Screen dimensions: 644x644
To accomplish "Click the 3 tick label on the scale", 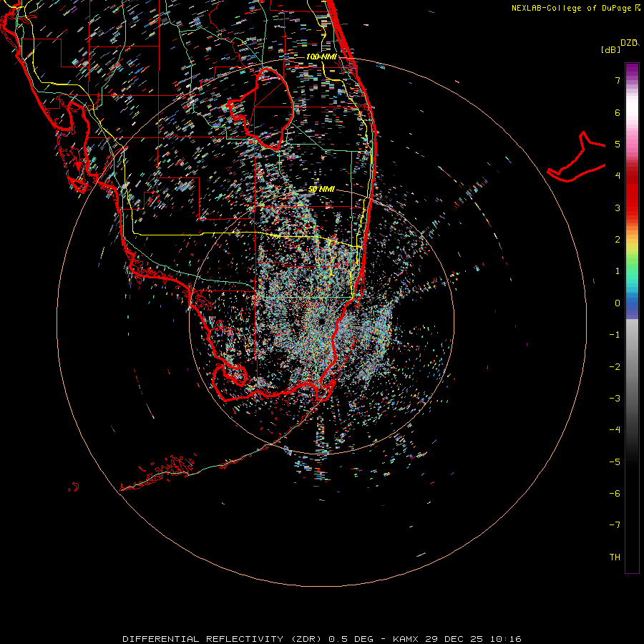I will [618, 208].
